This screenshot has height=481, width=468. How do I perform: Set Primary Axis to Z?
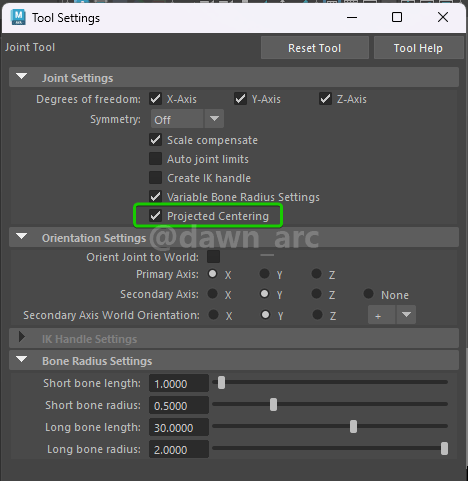coord(316,274)
